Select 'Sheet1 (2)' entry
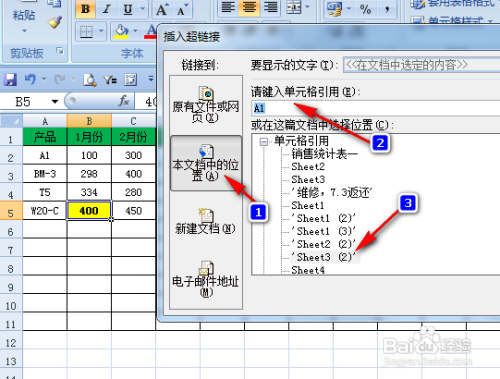 coord(324,218)
